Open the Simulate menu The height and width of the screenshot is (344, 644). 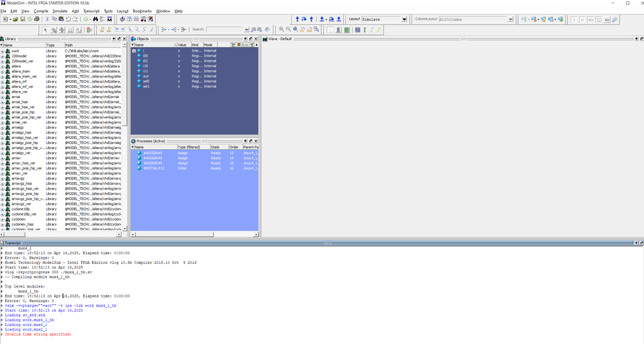(x=60, y=11)
